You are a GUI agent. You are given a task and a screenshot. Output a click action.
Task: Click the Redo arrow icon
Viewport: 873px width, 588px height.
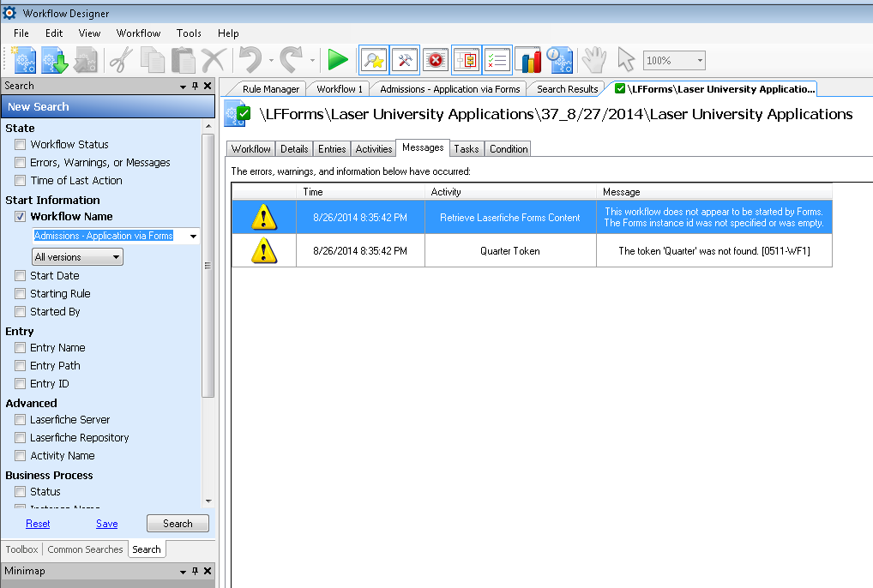coord(292,60)
